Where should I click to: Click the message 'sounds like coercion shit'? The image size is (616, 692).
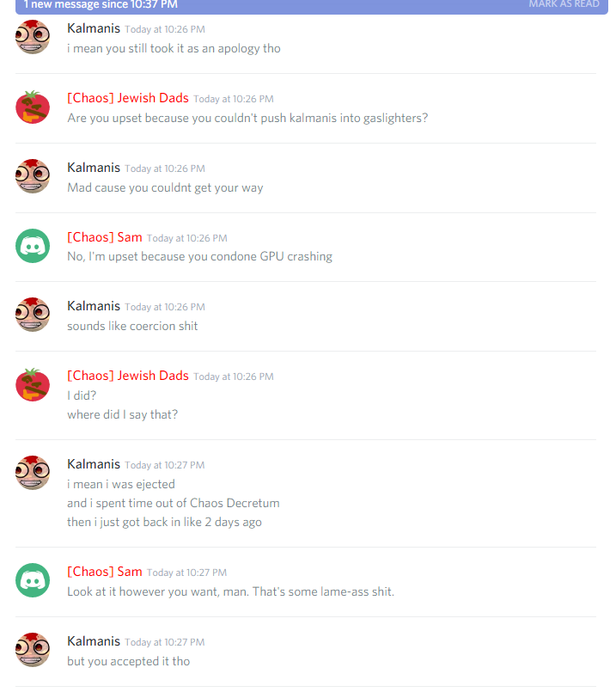click(x=132, y=326)
